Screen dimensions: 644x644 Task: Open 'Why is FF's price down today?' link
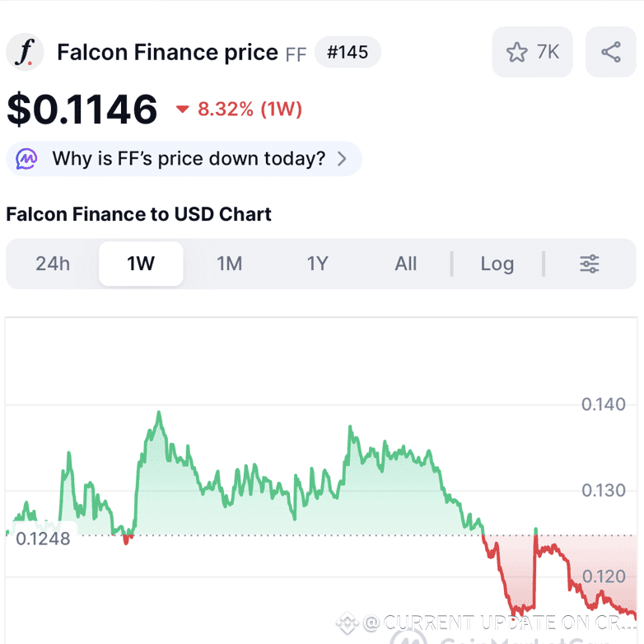(x=189, y=159)
